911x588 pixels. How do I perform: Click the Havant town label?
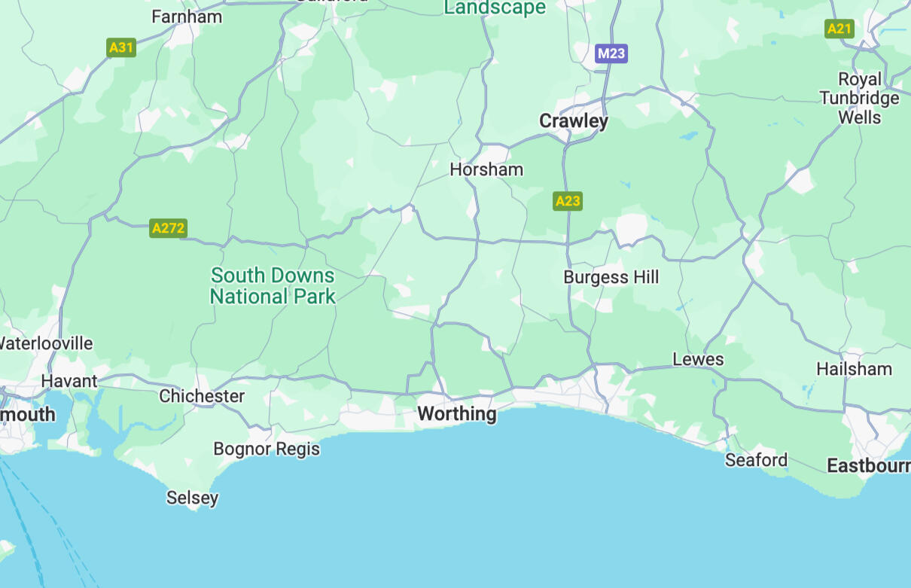[x=69, y=381]
